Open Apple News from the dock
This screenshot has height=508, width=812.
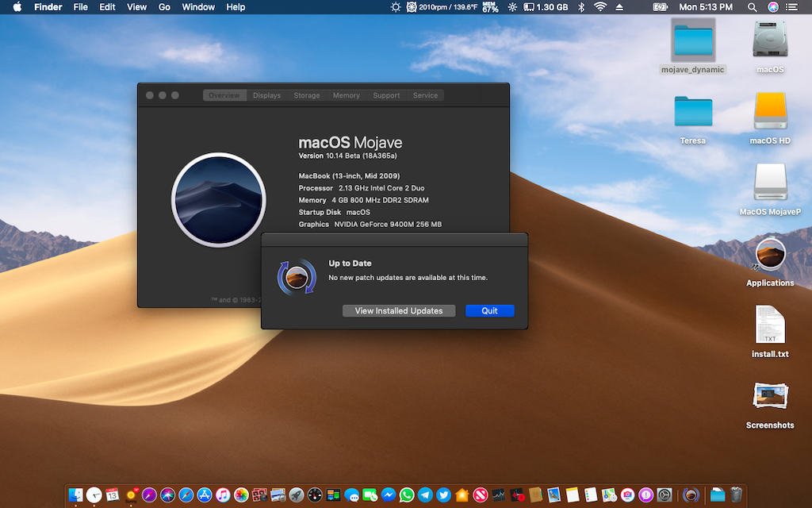[481, 495]
